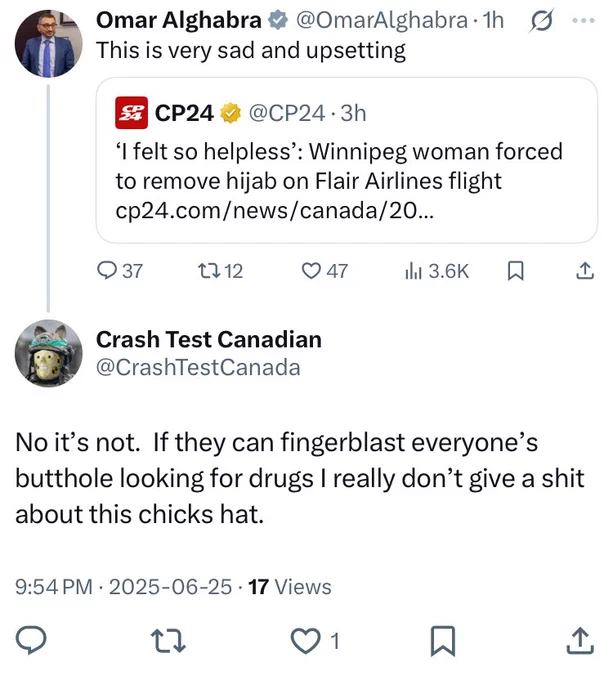Share Crash Test Canadian's reply
The image size is (613, 680).
[x=580, y=641]
